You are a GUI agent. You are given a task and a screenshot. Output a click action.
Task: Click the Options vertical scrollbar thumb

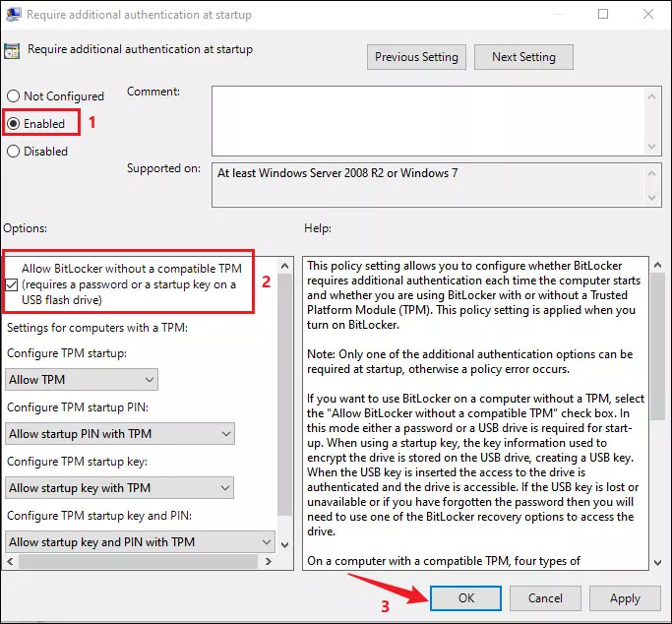point(284,395)
